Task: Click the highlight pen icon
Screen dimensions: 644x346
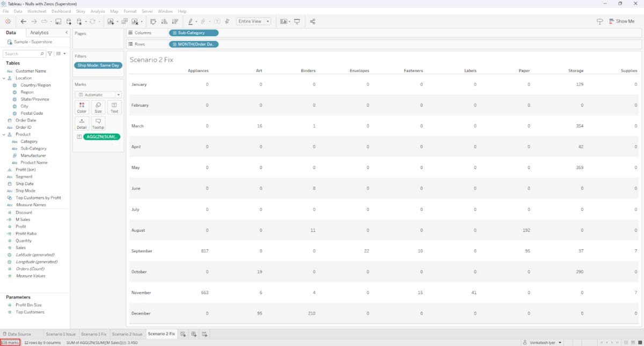Action: click(191, 21)
